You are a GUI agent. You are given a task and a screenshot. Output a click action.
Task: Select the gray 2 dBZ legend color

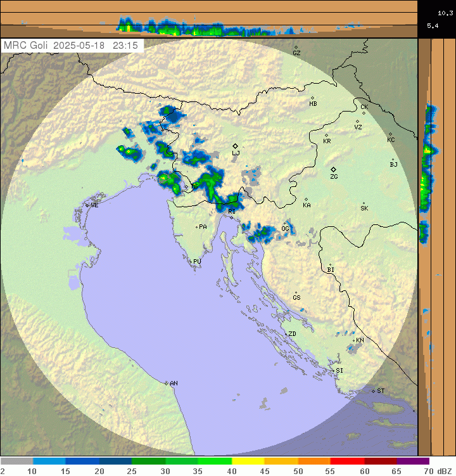(16, 461)
